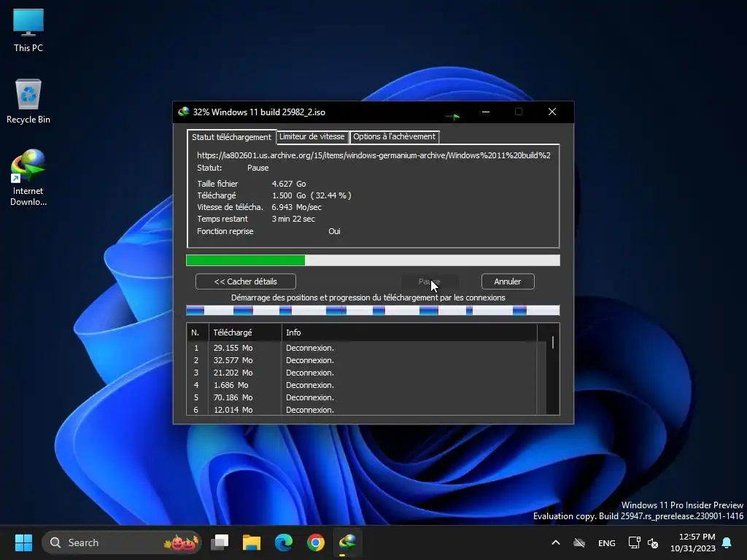Click the Annuler button
The height and width of the screenshot is (560, 747).
click(x=508, y=281)
